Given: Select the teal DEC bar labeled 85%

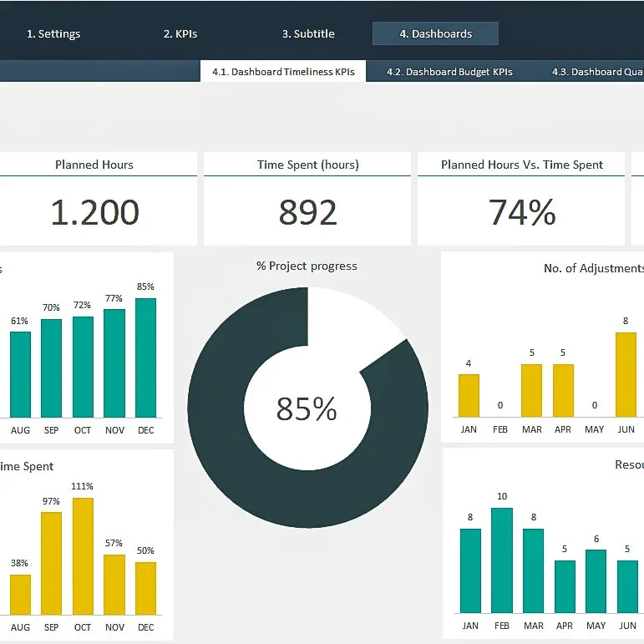Looking at the screenshot, I should (145, 357).
